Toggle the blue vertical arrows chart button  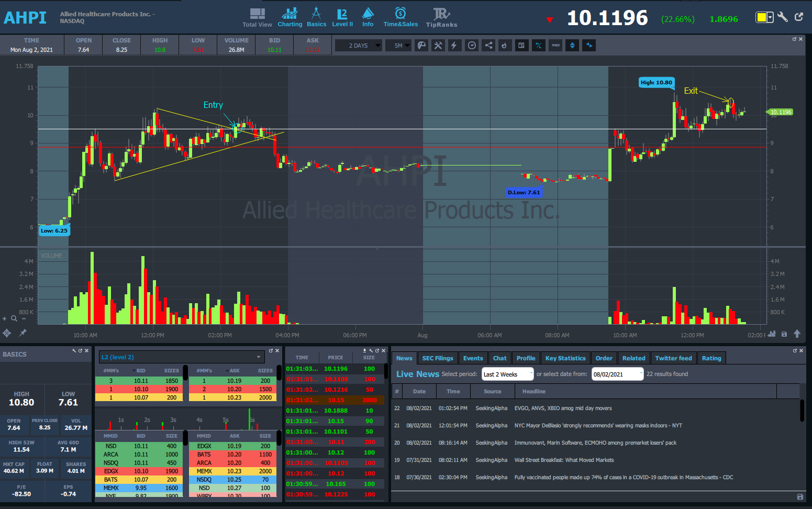pyautogui.click(x=572, y=46)
